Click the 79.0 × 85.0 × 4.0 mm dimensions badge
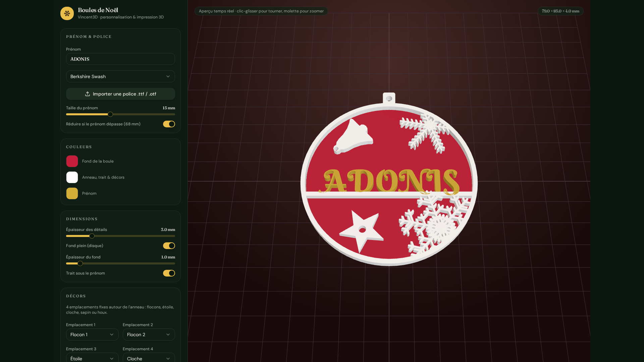This screenshot has height=362, width=644. (560, 11)
